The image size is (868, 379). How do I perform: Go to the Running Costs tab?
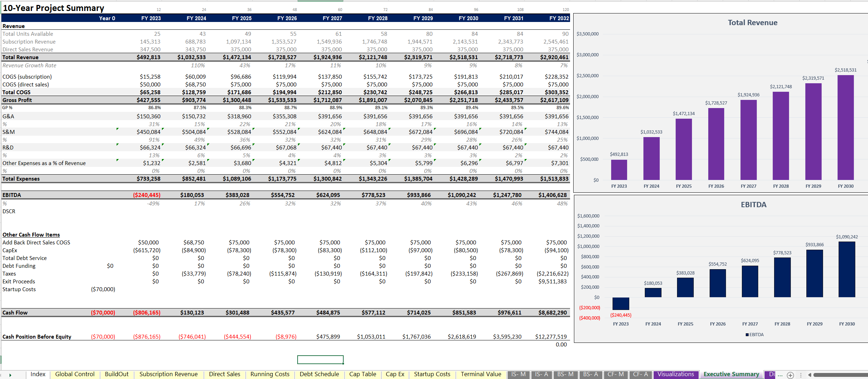[270, 374]
